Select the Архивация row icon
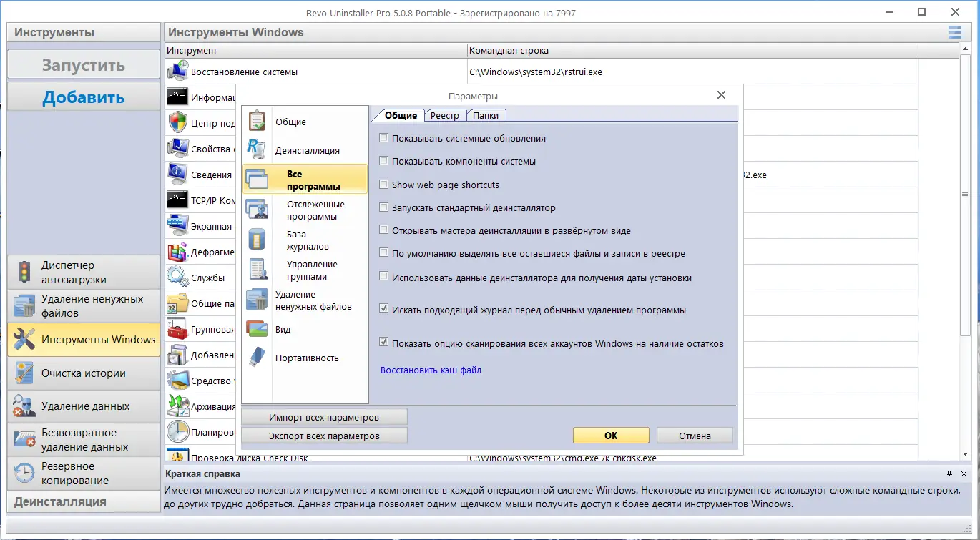This screenshot has height=540, width=980. pyautogui.click(x=177, y=406)
